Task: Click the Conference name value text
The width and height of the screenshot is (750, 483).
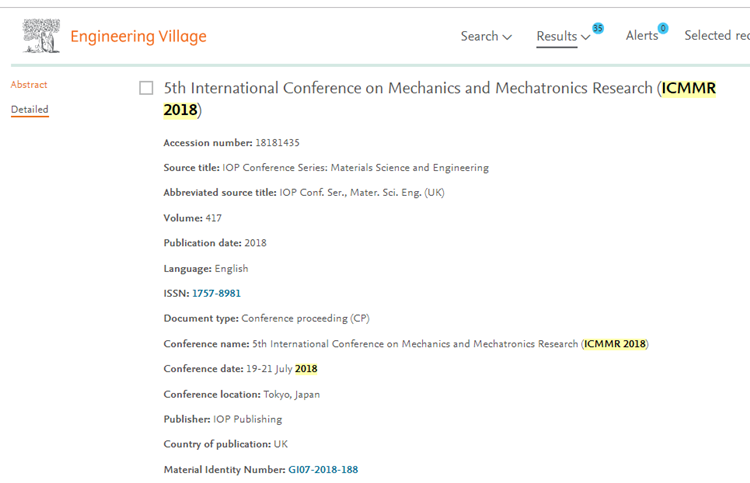Action: click(451, 344)
